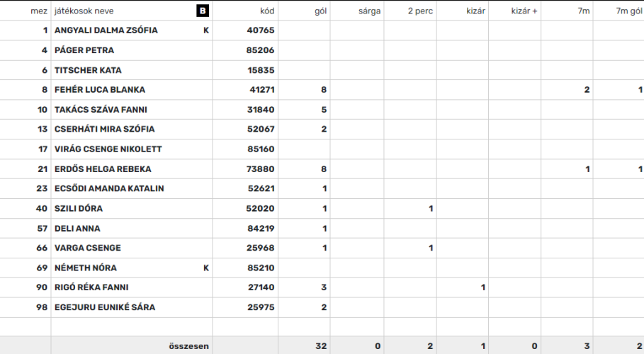This screenshot has height=354, width=644.
Task: Click code 85206 for Páger Petra
Action: [x=261, y=50]
